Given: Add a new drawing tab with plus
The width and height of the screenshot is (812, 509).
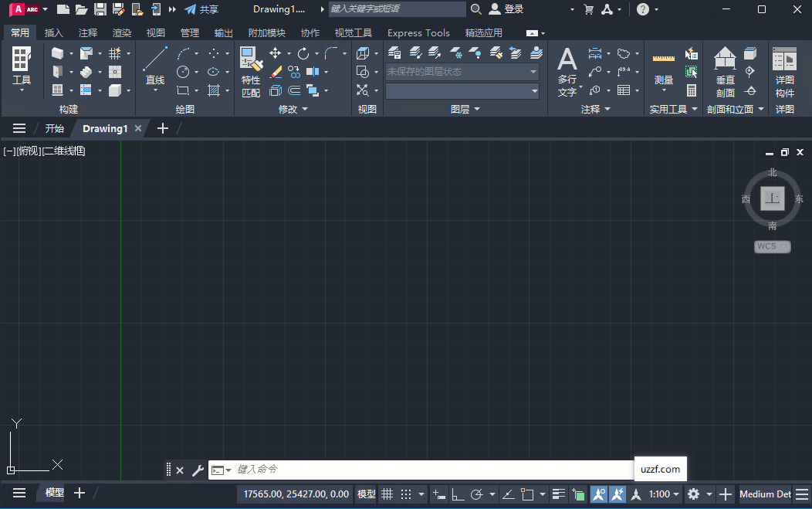Looking at the screenshot, I should (163, 128).
